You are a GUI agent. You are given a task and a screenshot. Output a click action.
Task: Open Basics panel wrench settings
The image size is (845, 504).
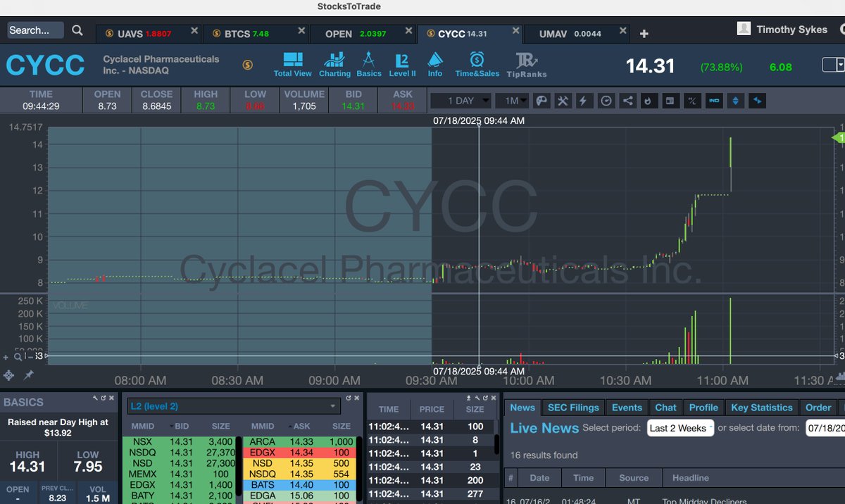pyautogui.click(x=95, y=398)
